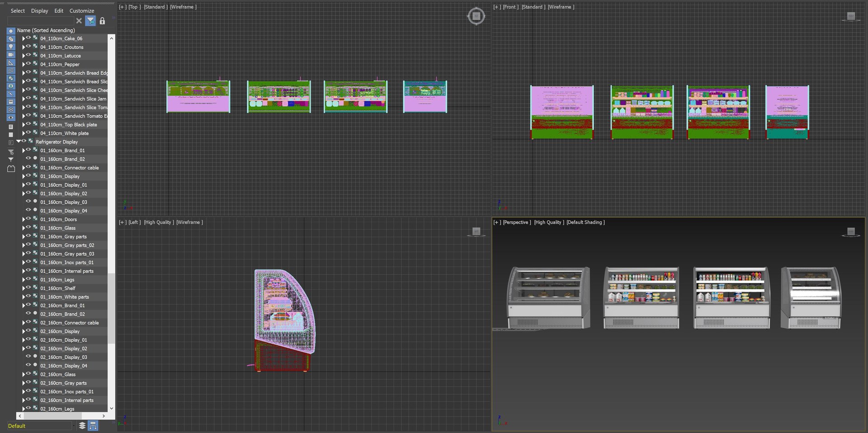Hide the 02_160cm_Glass object
This screenshot has width=868, height=433.
point(28,374)
